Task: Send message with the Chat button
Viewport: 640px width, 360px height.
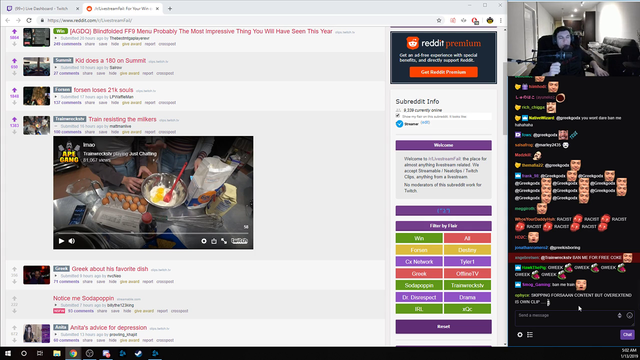Action: click(x=627, y=335)
